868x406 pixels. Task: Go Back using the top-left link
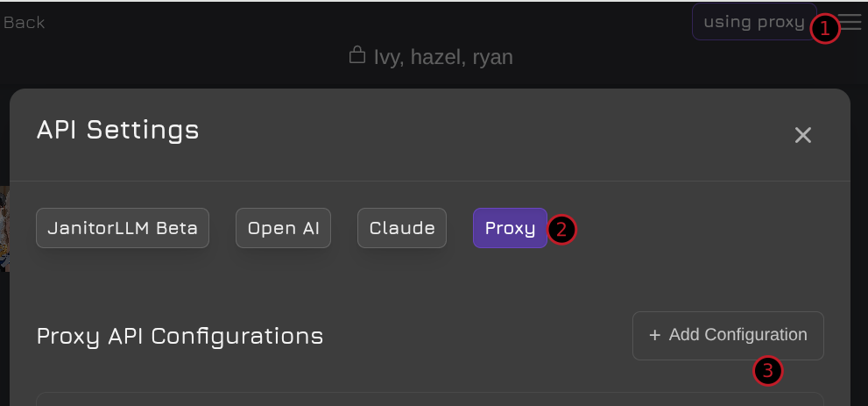click(24, 22)
